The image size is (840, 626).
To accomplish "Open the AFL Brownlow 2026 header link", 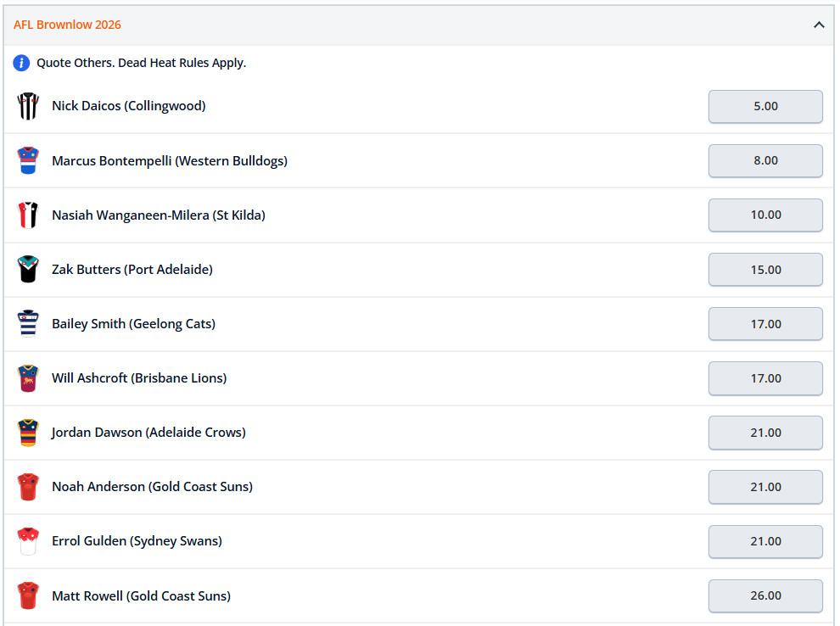I will (67, 25).
